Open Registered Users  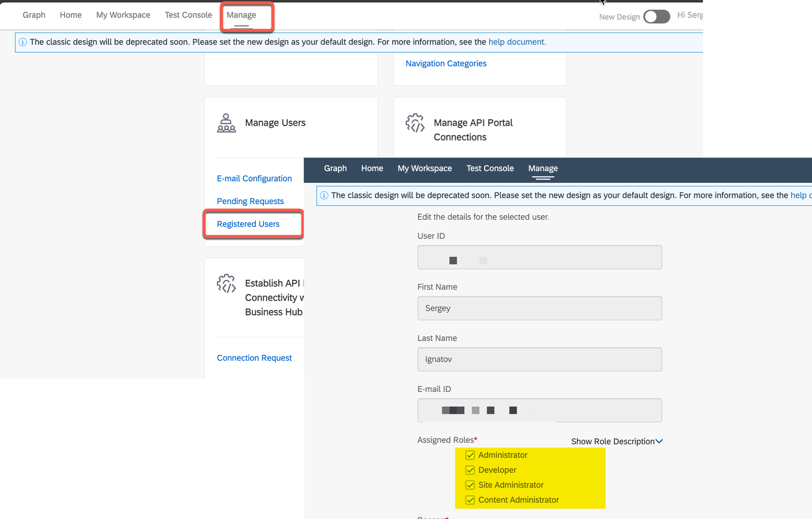click(248, 224)
